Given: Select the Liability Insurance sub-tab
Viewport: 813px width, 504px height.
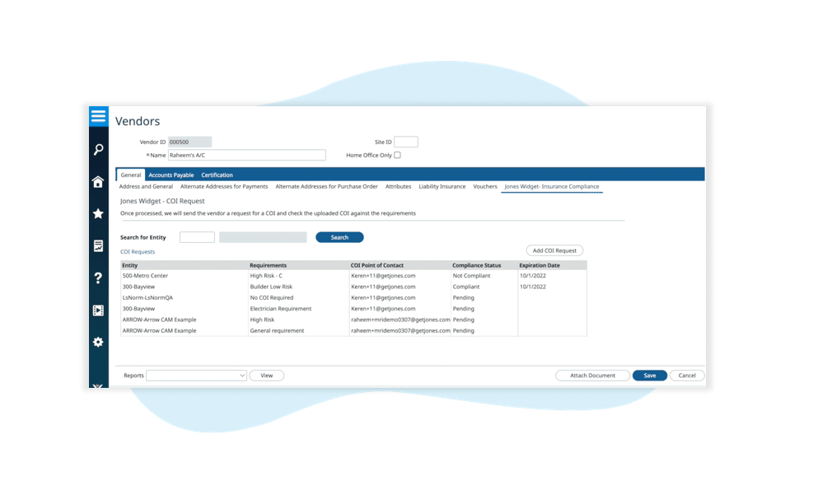Looking at the screenshot, I should tap(442, 187).
